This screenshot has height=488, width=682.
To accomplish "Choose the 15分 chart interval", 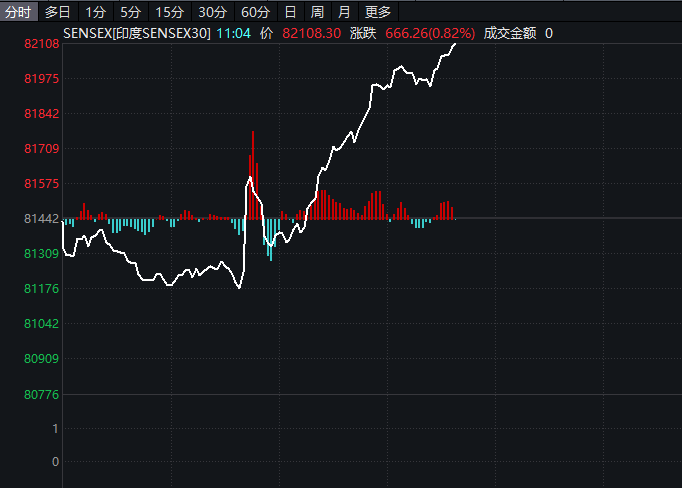I will [169, 12].
